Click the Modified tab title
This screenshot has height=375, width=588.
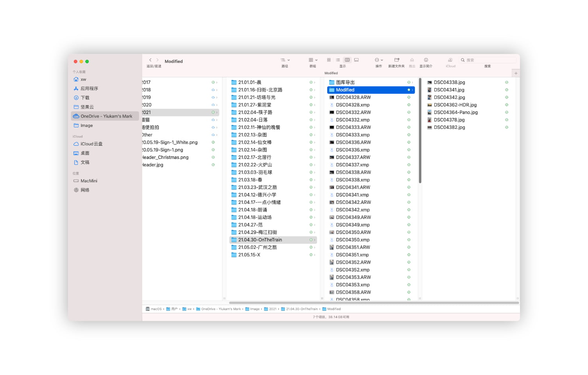(x=331, y=73)
